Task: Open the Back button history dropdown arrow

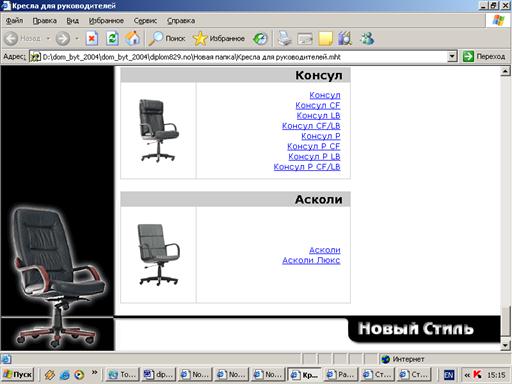Action: [x=48, y=39]
